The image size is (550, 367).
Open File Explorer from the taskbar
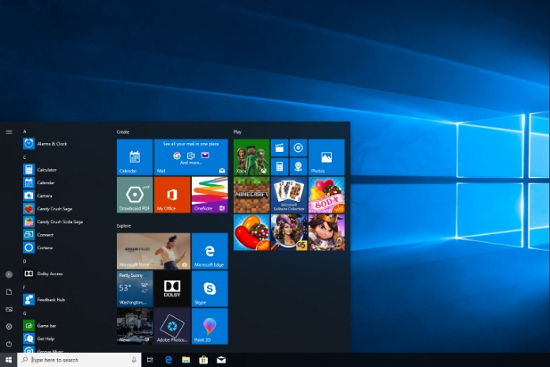(x=186, y=360)
